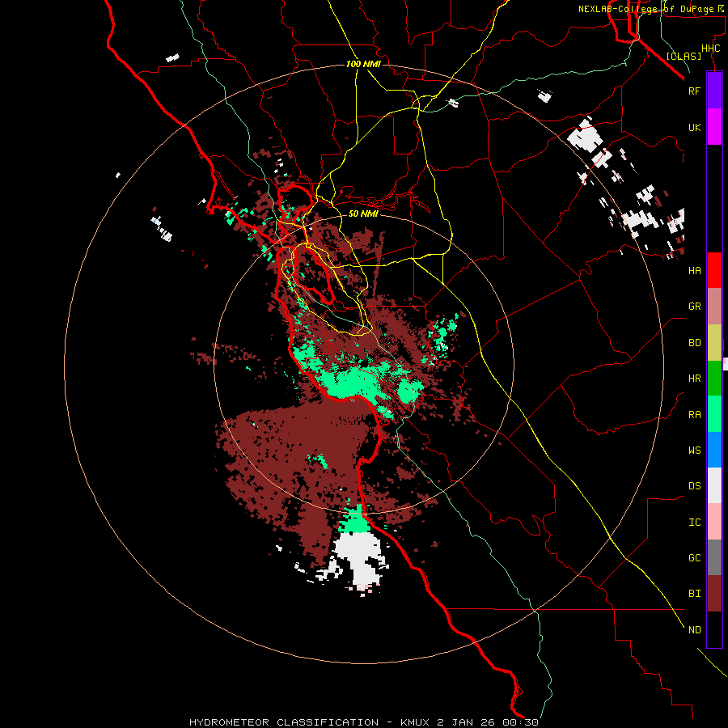Screen dimensions: 728x728
Task: Click the HA red legend swatch
Action: (714, 270)
